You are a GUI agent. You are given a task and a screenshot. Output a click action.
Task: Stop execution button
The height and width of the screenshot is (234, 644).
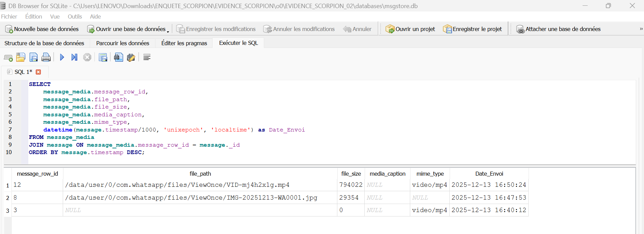coord(87,57)
